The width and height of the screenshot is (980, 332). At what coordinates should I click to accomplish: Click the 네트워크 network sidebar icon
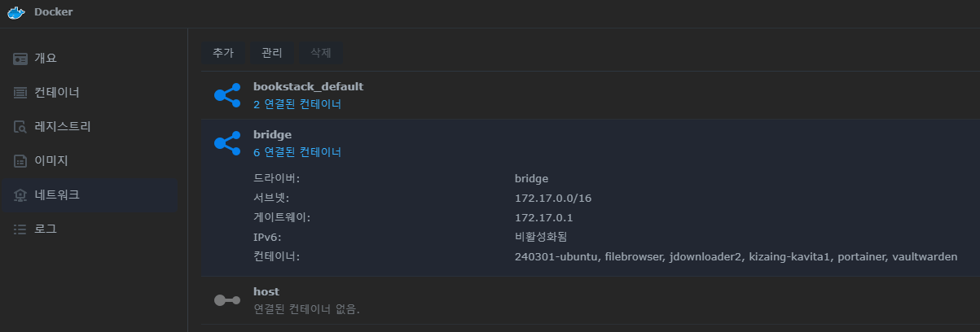20,195
